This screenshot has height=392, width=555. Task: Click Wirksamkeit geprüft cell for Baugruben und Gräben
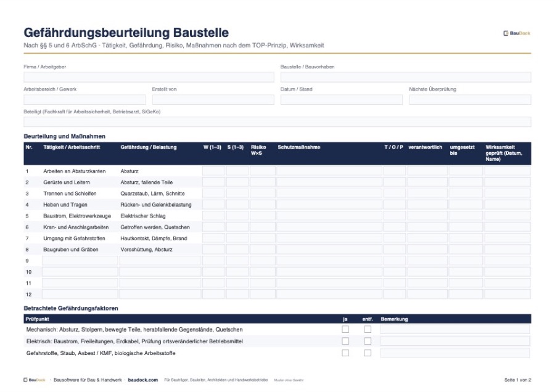[508, 250]
